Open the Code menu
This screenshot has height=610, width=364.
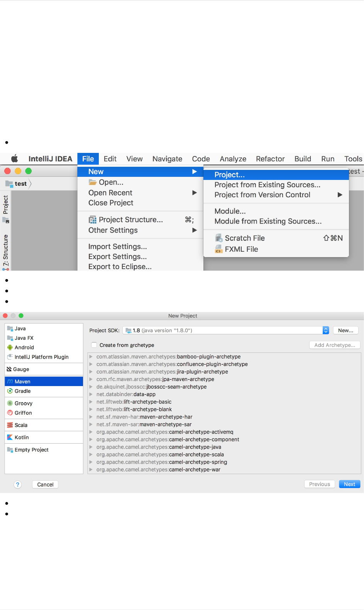tap(201, 159)
